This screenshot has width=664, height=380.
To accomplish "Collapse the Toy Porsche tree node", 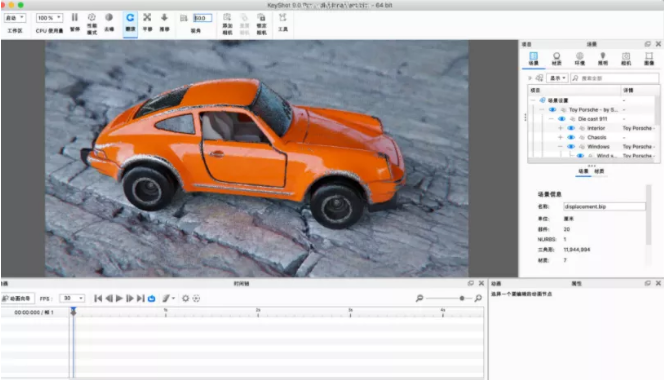I will 542,110.
